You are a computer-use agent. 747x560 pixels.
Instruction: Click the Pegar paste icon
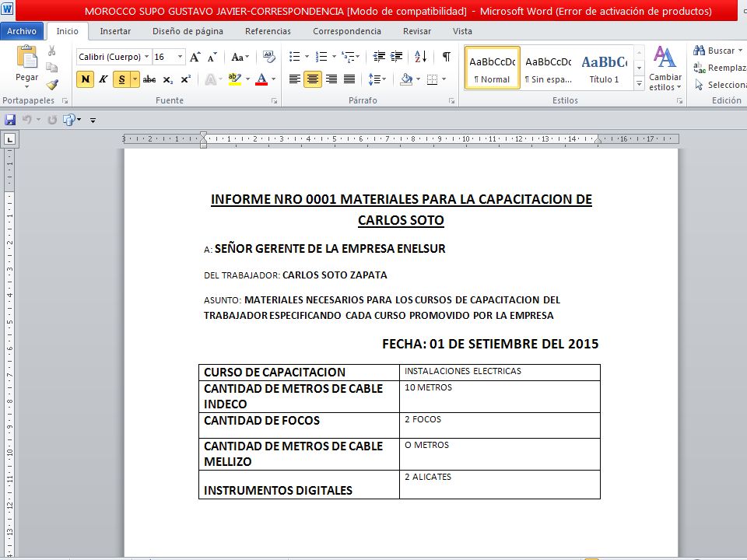[26, 57]
